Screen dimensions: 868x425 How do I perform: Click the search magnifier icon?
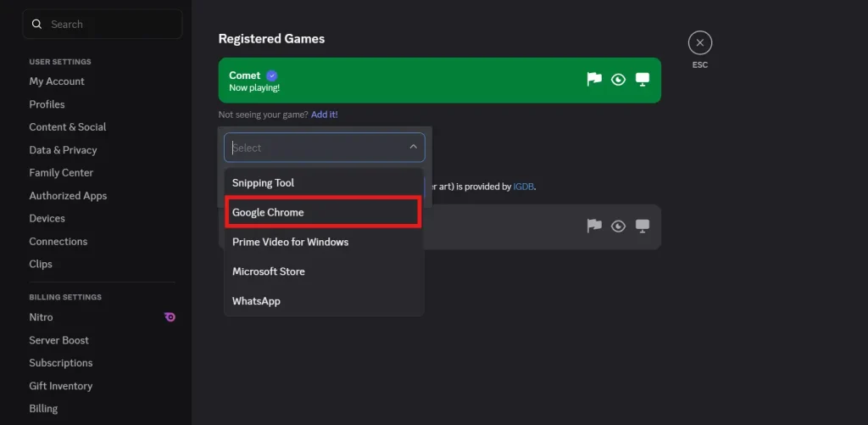tap(36, 25)
